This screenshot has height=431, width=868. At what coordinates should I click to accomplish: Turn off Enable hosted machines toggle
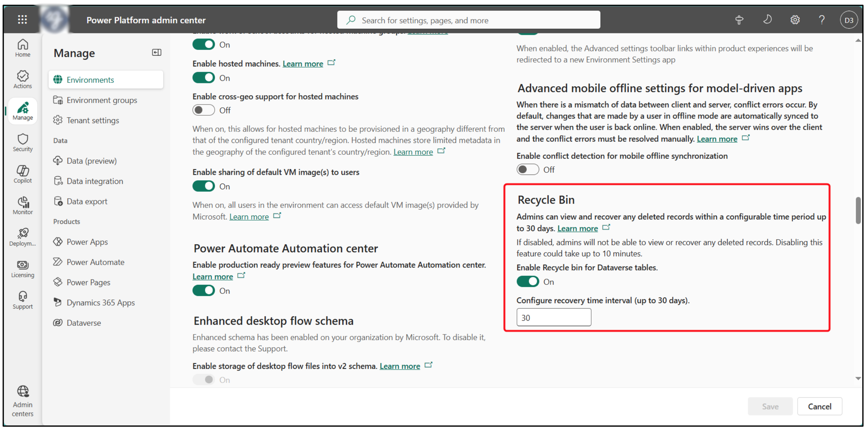pos(204,78)
